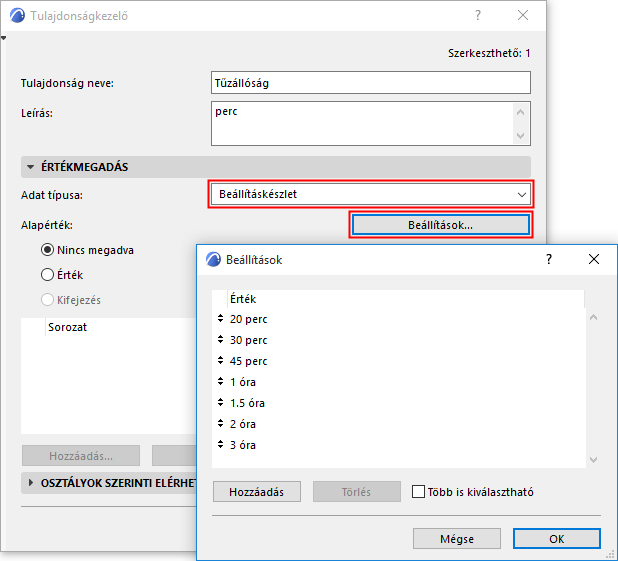This screenshot has width=618, height=561.
Task: Open help in the Tulajdonságkezelő window
Action: click(x=478, y=15)
